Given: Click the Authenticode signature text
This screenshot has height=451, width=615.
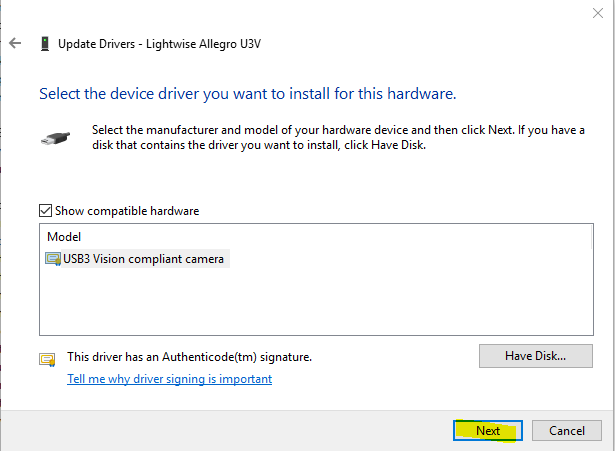Looking at the screenshot, I should 189,357.
